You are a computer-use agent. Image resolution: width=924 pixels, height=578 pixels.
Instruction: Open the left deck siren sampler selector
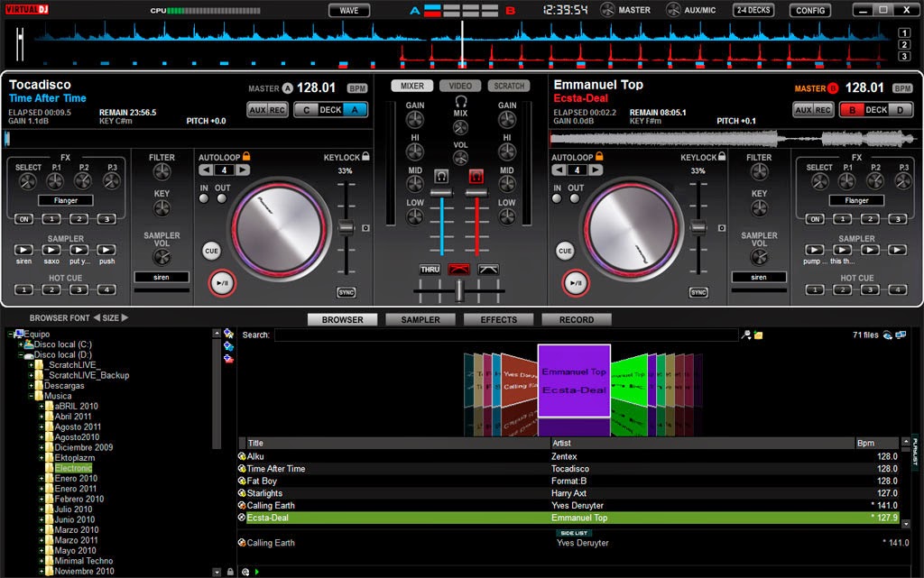tap(162, 277)
